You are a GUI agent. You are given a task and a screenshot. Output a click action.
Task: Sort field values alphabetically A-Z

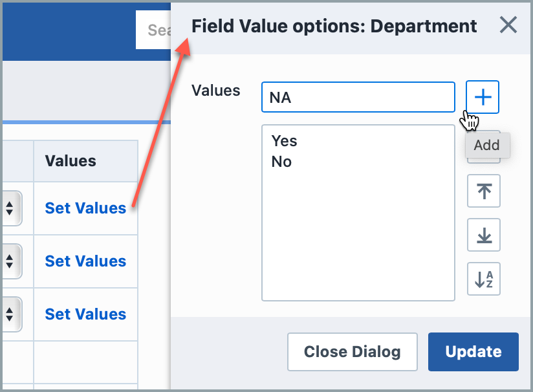coord(483,279)
